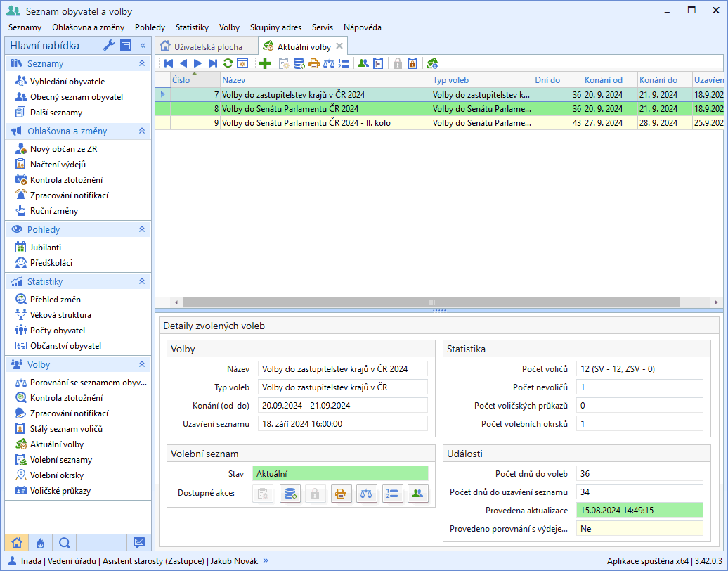
Task: Click the magnifier search icon at sidebar bottom
Action: tap(64, 542)
